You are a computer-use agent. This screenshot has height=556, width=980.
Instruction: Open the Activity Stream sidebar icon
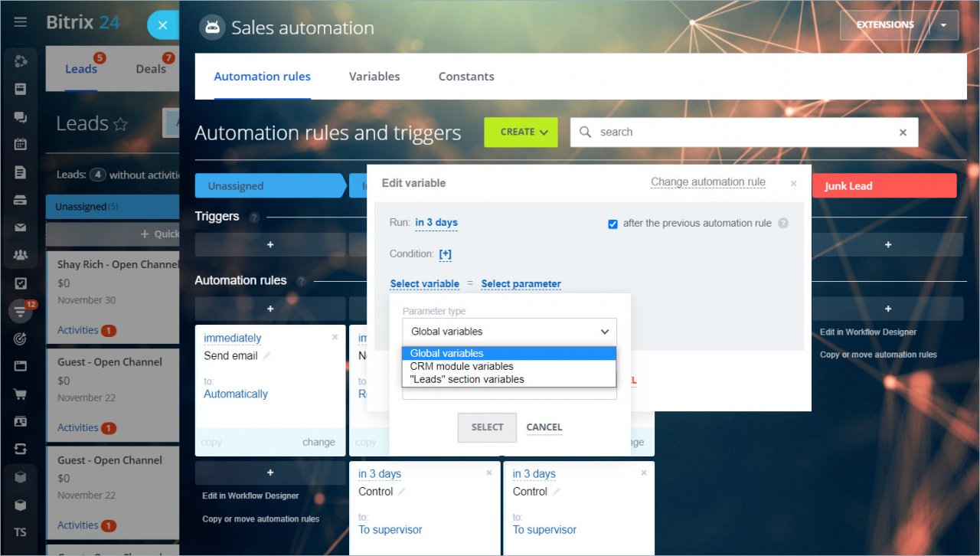pyautogui.click(x=21, y=61)
